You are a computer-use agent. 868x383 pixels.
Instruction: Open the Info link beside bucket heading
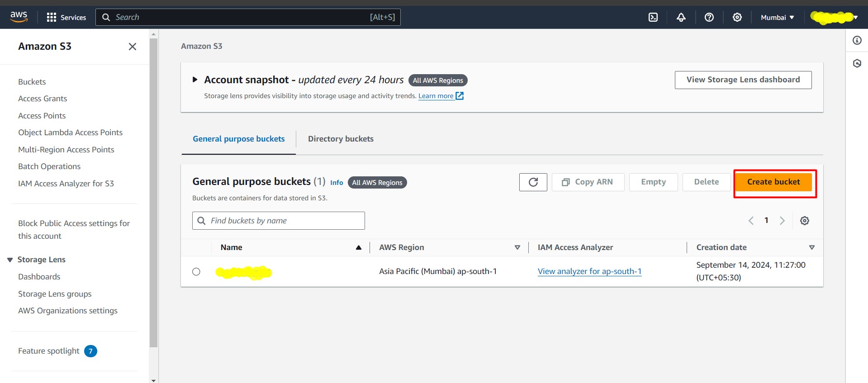pyautogui.click(x=337, y=183)
